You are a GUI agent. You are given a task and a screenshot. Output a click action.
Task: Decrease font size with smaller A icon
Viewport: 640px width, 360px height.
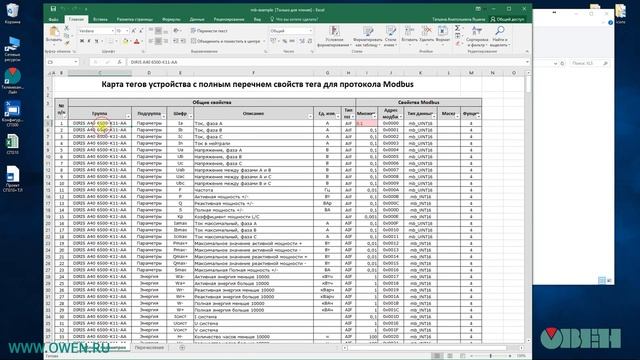coord(141,31)
